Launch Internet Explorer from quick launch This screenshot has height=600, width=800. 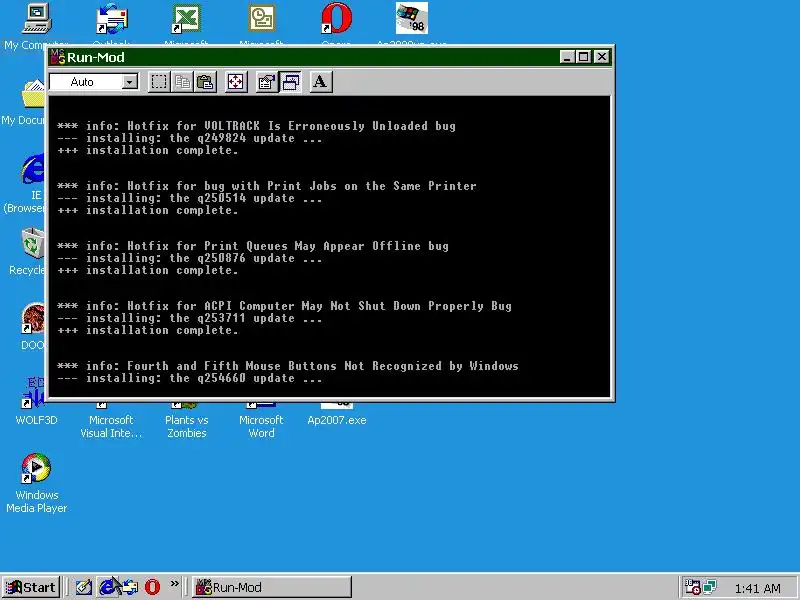[x=107, y=587]
